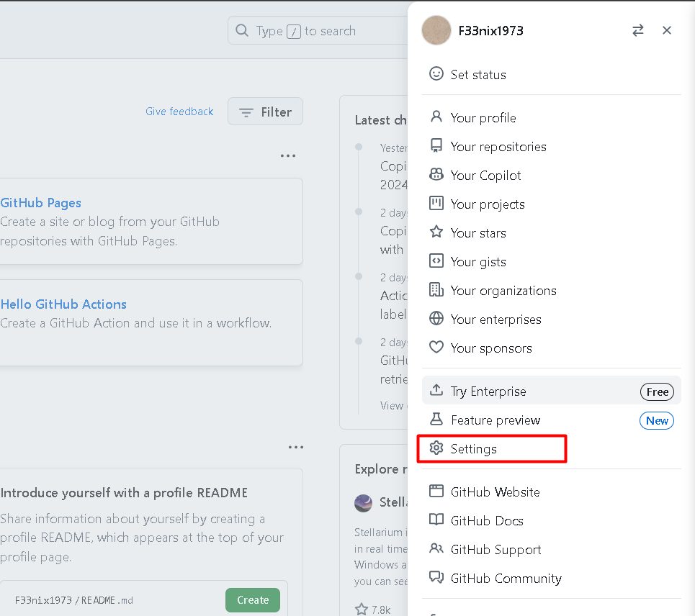This screenshot has height=616, width=695.
Task: Click Set status menu entry
Action: (552, 74)
